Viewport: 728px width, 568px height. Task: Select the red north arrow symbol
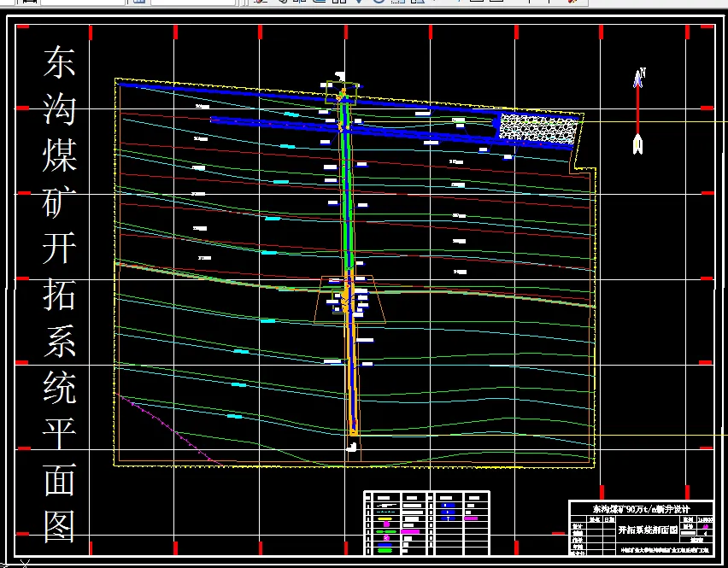click(x=638, y=111)
